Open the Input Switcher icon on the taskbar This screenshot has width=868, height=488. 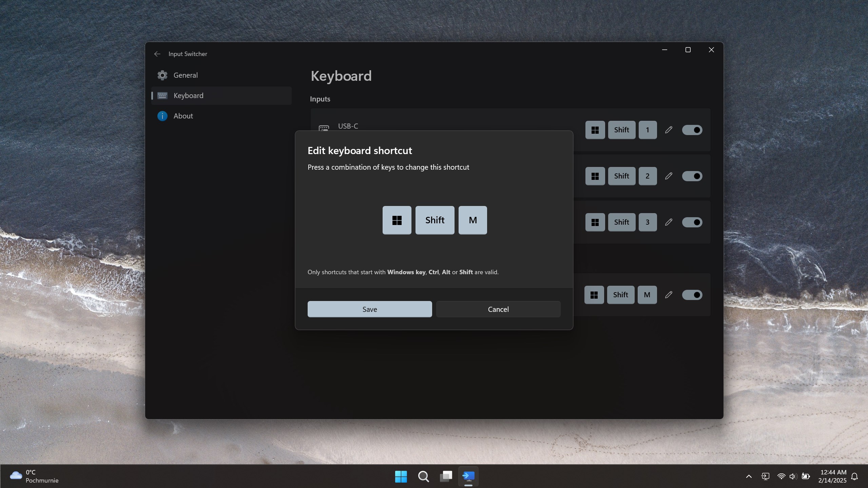468,476
